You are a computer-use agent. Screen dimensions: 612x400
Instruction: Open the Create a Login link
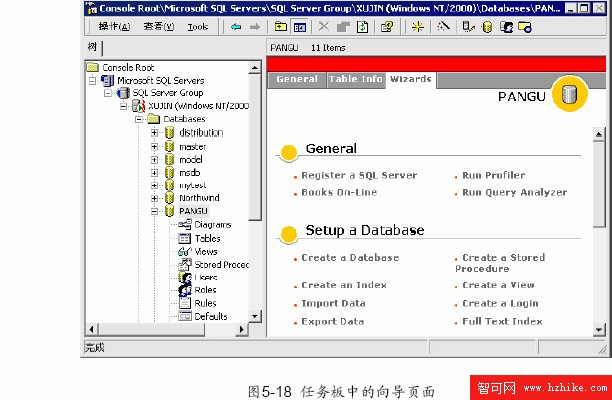(x=500, y=304)
